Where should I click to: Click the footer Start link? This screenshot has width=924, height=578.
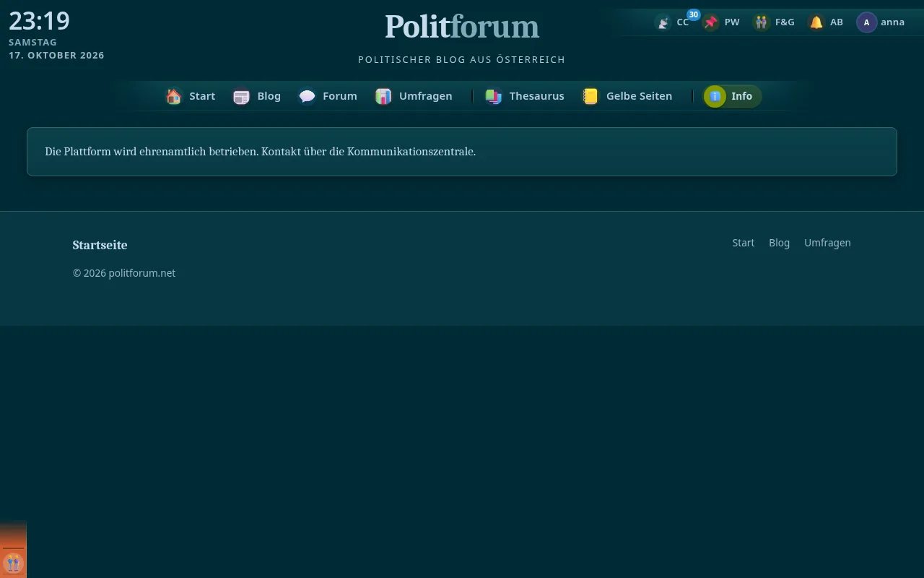(x=744, y=243)
